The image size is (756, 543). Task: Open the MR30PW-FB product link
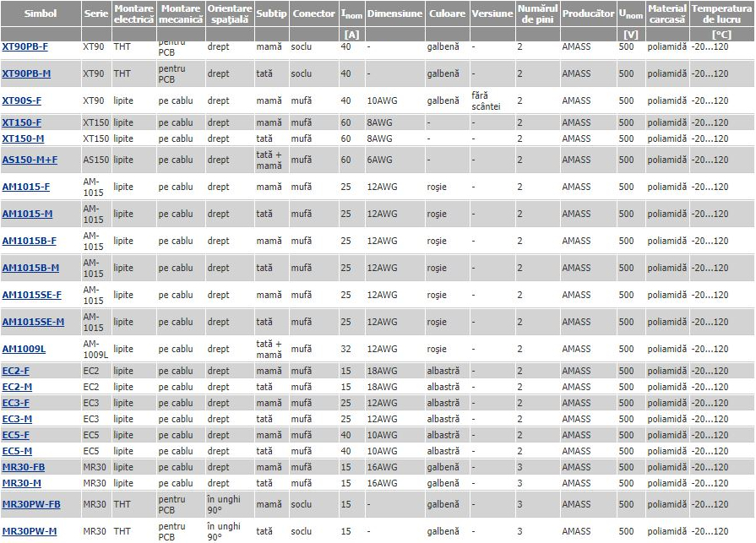[31, 504]
